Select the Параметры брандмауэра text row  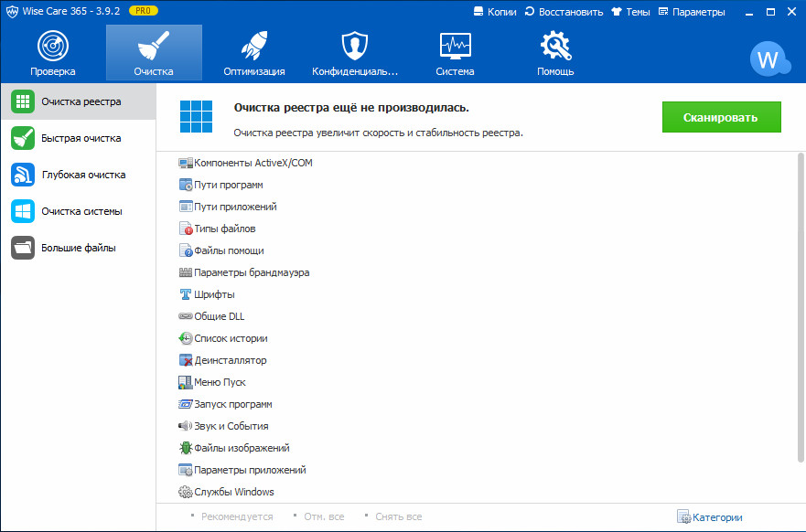[x=252, y=272]
